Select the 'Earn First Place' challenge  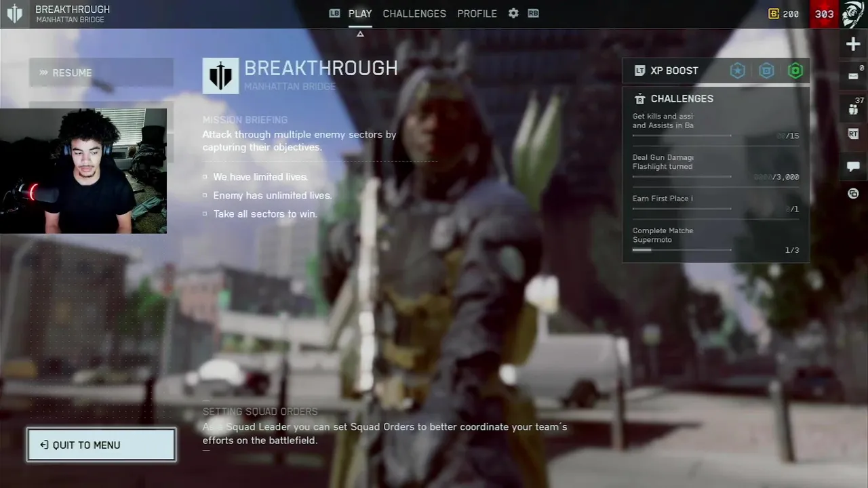click(x=715, y=203)
